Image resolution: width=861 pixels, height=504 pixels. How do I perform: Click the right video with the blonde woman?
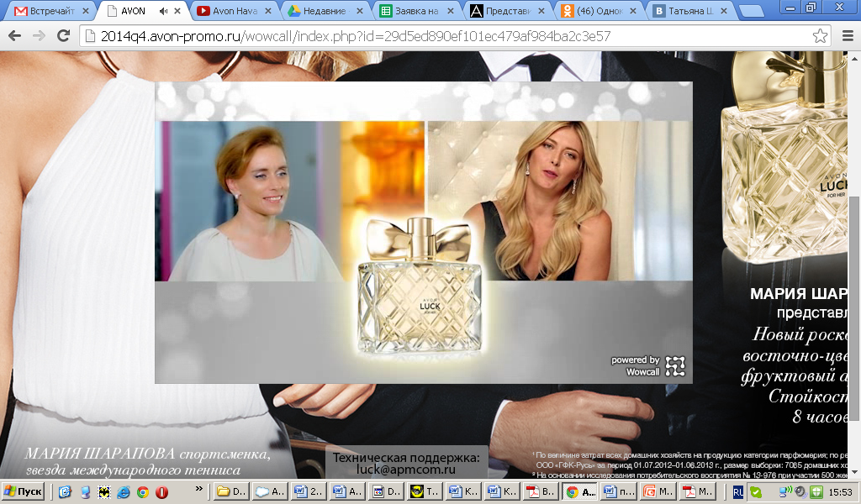coord(560,201)
